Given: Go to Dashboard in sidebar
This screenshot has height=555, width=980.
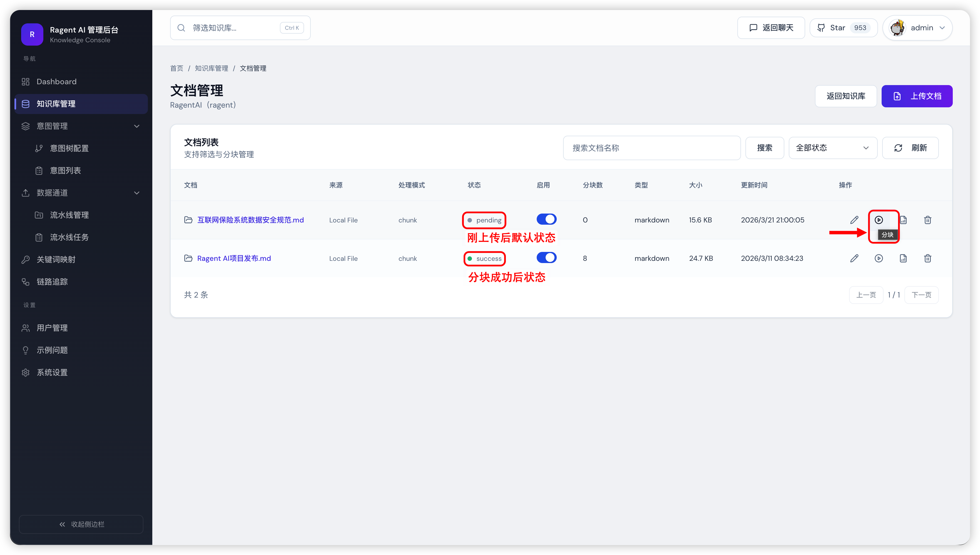Looking at the screenshot, I should [56, 81].
